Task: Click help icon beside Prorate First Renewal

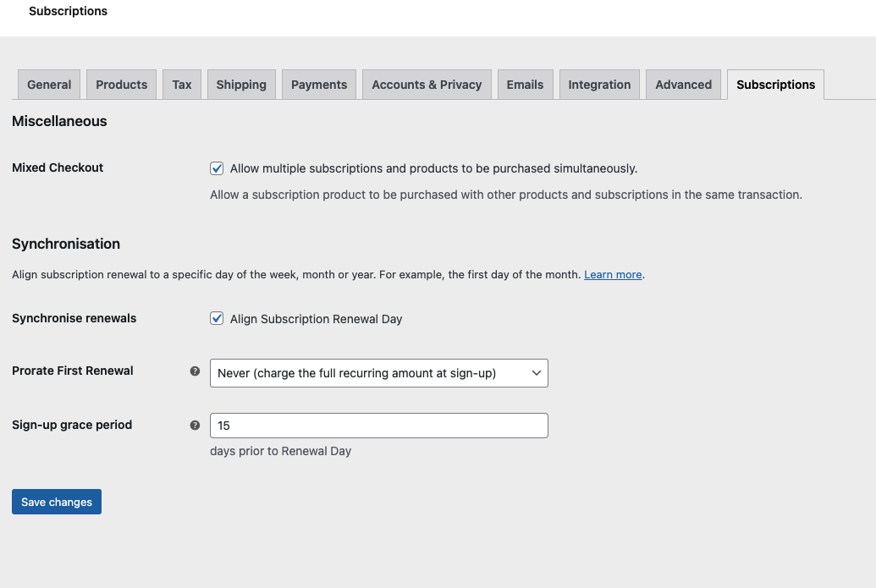Action: point(195,371)
